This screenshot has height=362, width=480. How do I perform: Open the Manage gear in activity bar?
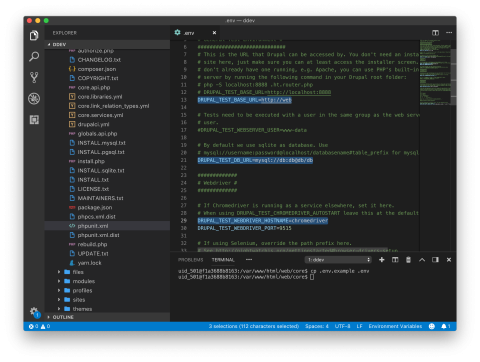click(x=34, y=312)
